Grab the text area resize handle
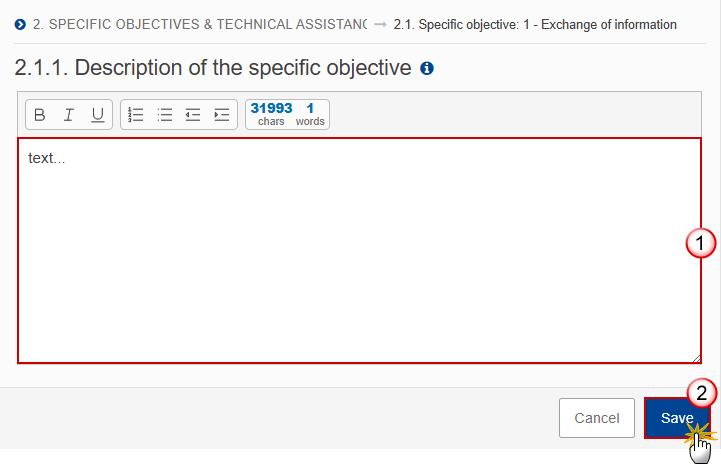The image size is (721, 466). coord(696,358)
